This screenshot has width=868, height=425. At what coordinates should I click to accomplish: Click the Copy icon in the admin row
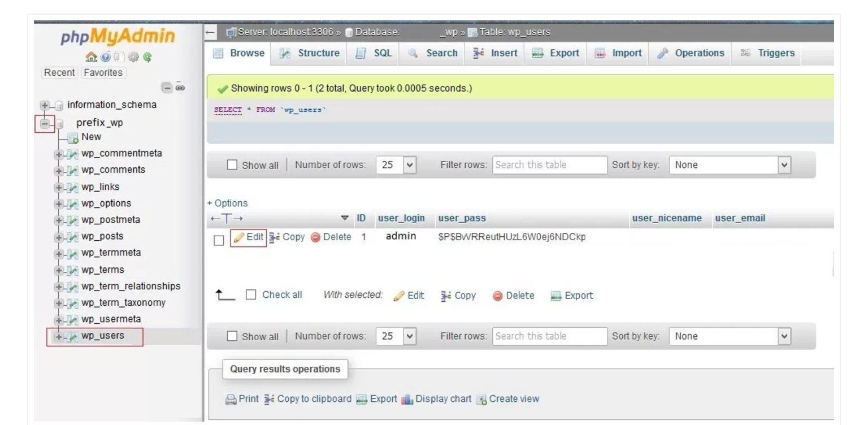(x=275, y=237)
